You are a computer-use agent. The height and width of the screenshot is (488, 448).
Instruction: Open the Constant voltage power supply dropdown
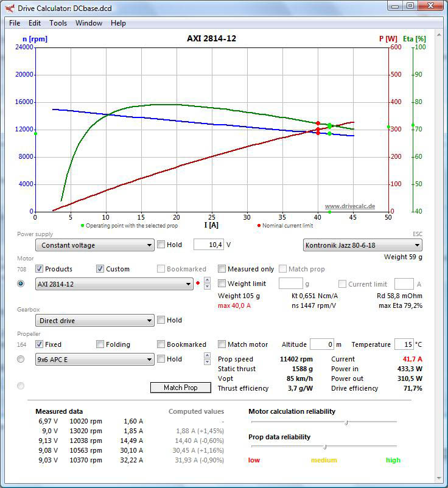94,245
